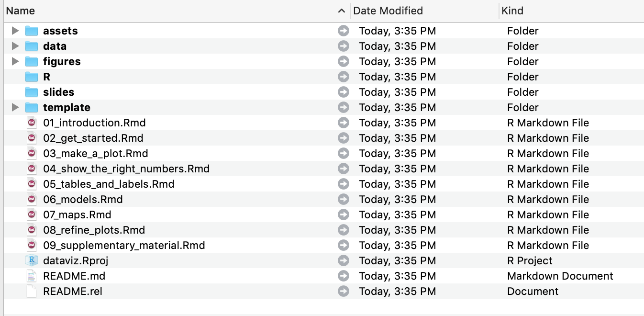Expand the data folder disclosure triangle
This screenshot has width=644, height=316.
click(15, 46)
